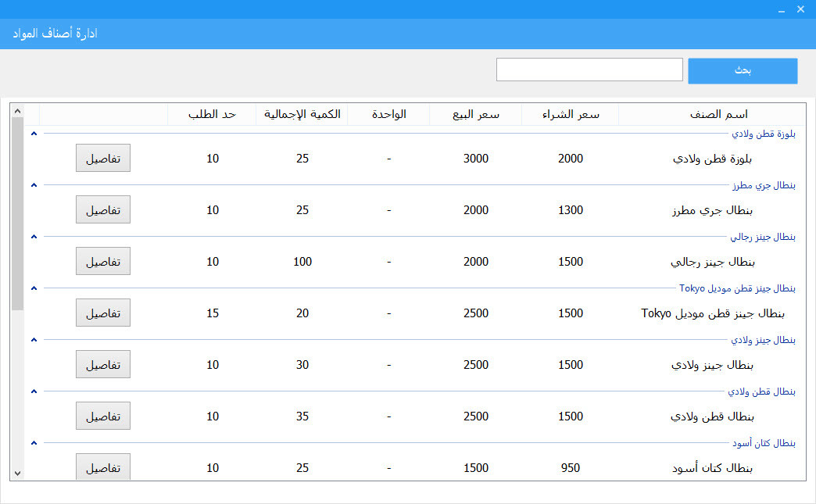
Task: Collapse the بنطال جري مطرز group
Action: pos(33,184)
